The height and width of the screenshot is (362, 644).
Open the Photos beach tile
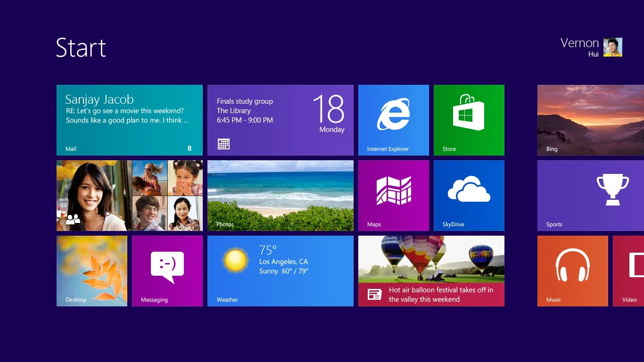(x=281, y=196)
